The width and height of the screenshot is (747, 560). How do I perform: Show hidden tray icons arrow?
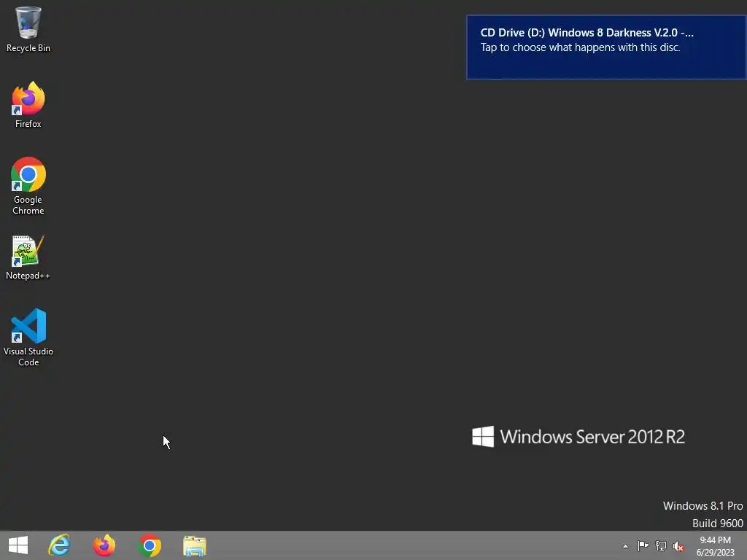click(x=625, y=546)
